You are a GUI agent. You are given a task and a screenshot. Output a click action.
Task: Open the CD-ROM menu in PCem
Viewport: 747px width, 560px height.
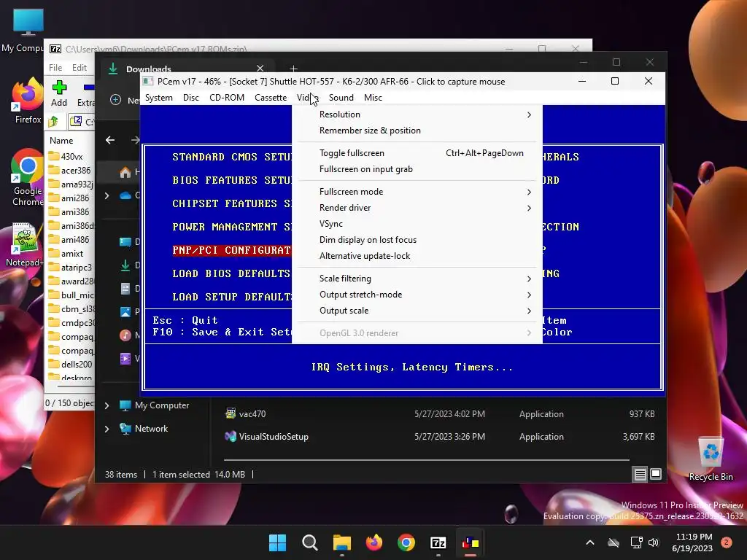tap(227, 98)
